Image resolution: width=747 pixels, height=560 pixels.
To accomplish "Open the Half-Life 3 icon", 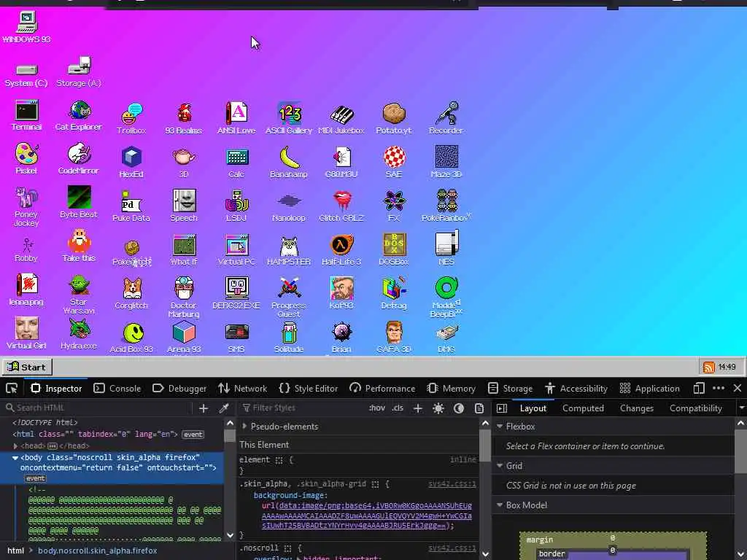I will pyautogui.click(x=341, y=250).
